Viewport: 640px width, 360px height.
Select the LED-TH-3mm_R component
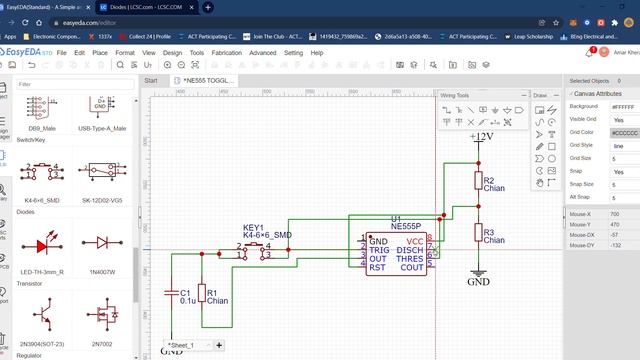(x=42, y=251)
